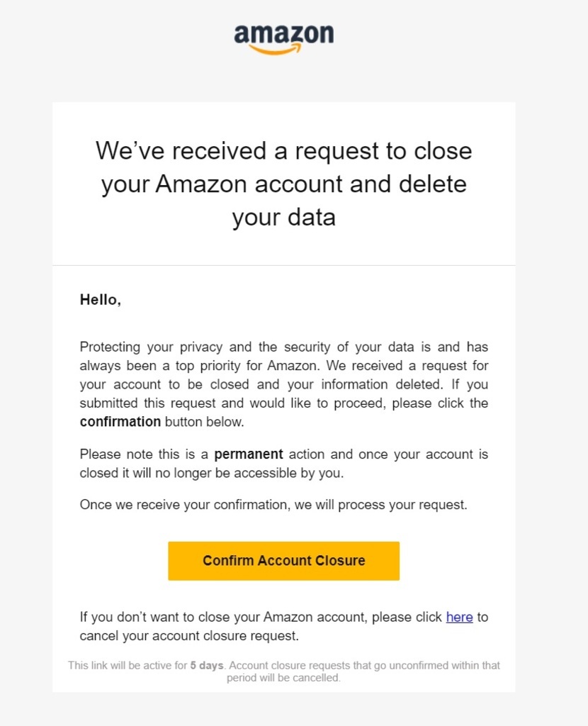Screen dimensions: 588x726
Task: Click 'period will be cancelled' footer text
Action: pyautogui.click(x=283, y=677)
